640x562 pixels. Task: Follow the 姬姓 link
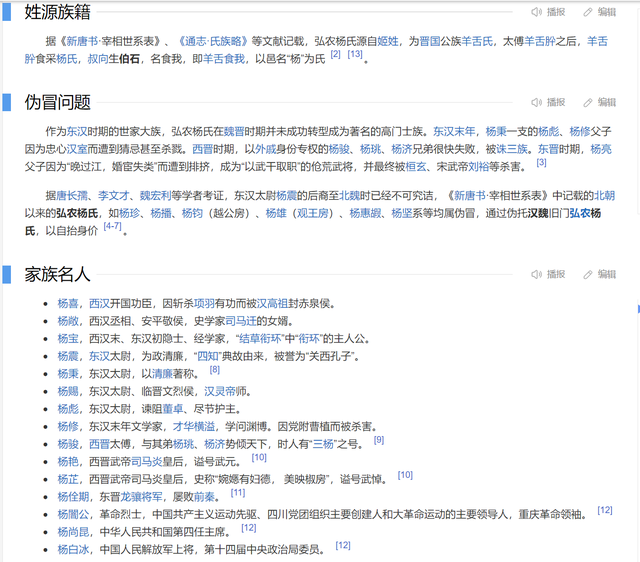pos(388,41)
